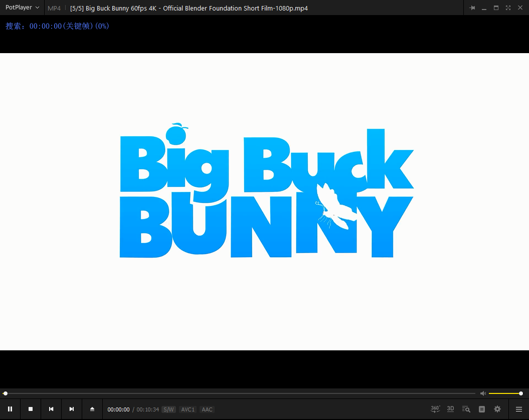Click the AAC audio codec label
Screen dimensions: 529x420
(x=207, y=409)
